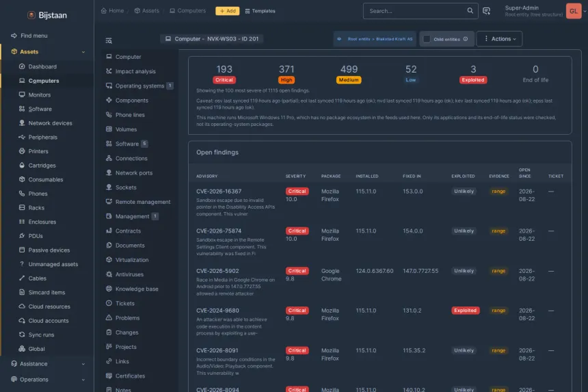This screenshot has width=588, height=392.
Task: Click the eye icon before Root entity
Action: pos(339,39)
